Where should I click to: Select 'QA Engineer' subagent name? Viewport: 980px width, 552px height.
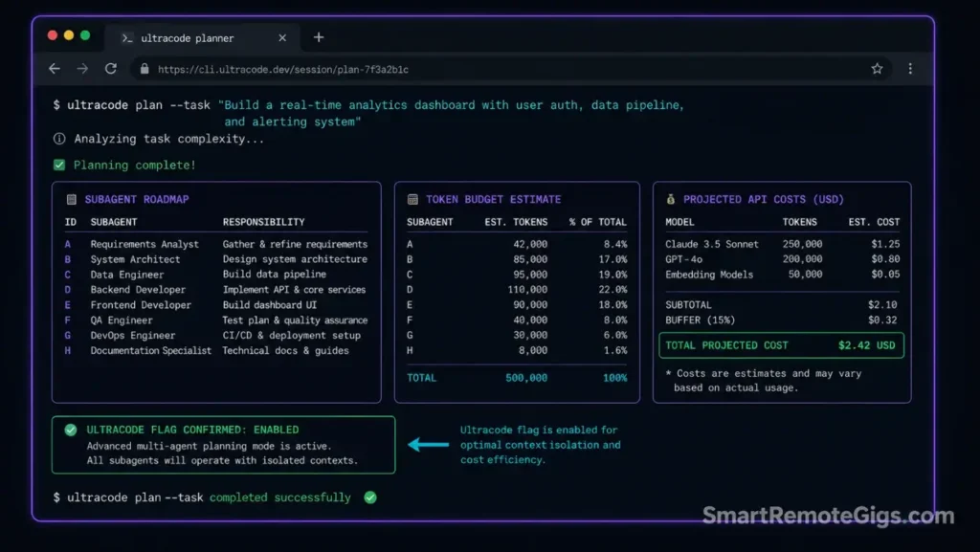click(122, 320)
